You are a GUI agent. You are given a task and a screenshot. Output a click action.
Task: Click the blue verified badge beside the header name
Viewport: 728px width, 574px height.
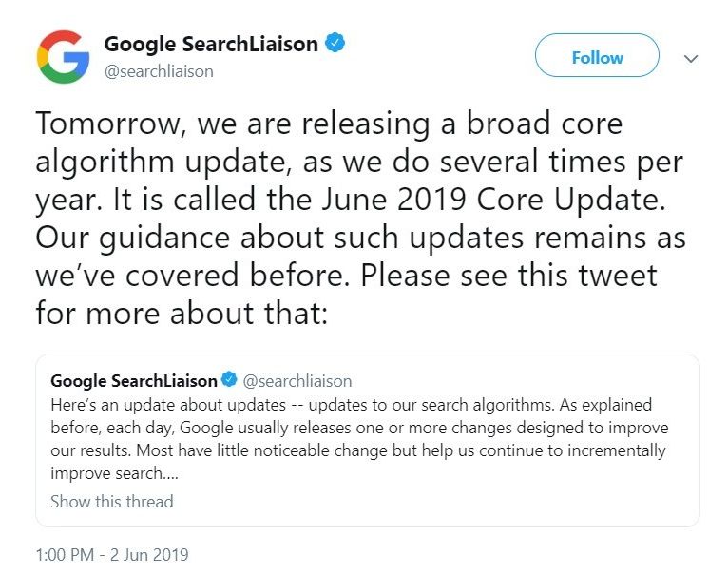(x=335, y=44)
